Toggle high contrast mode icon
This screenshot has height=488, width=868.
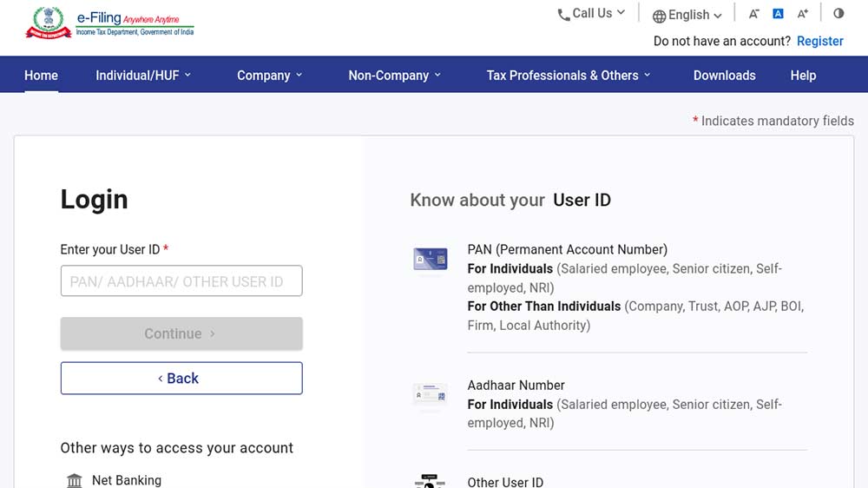pyautogui.click(x=838, y=14)
